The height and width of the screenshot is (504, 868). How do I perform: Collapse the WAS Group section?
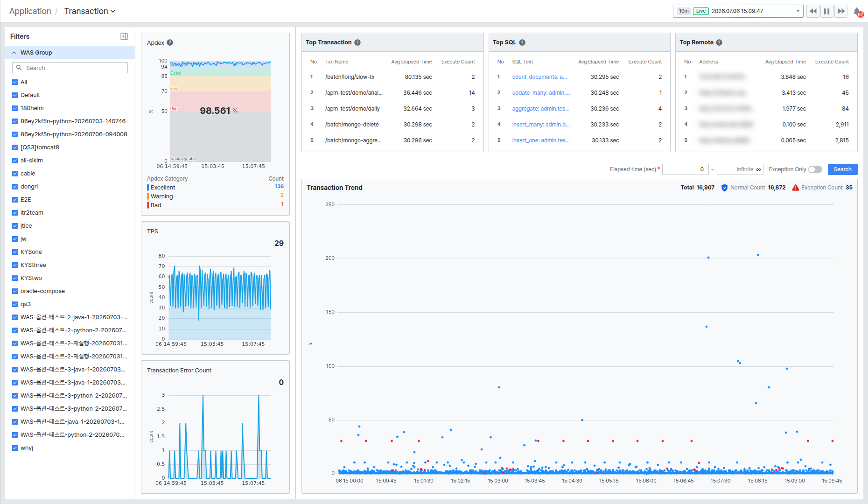tap(14, 53)
